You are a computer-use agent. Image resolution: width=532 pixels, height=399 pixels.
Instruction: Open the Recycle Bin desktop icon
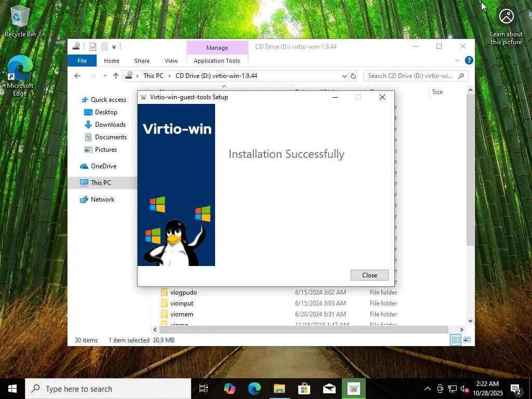click(x=20, y=21)
